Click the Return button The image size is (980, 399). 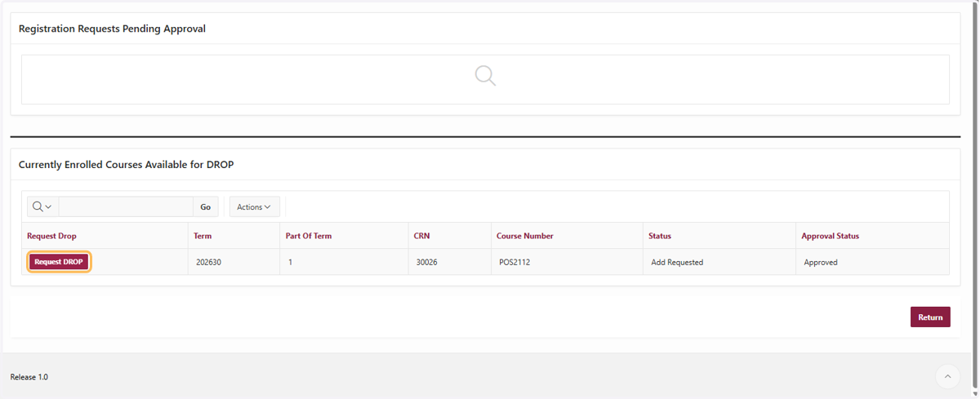(x=930, y=317)
